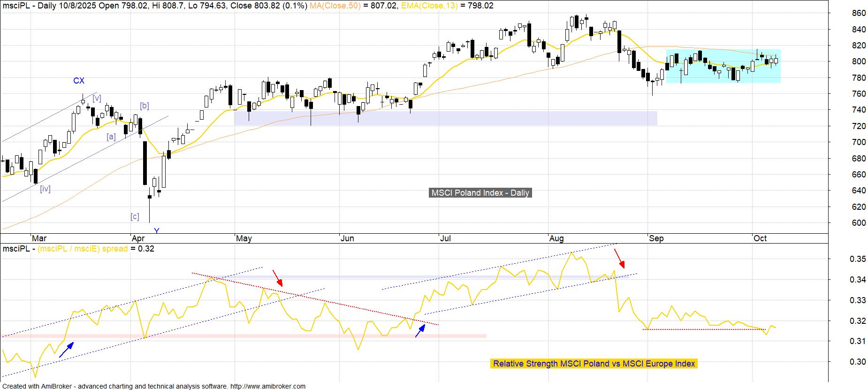Click the blue up arrow near March
868x390 pixels.
tap(67, 350)
